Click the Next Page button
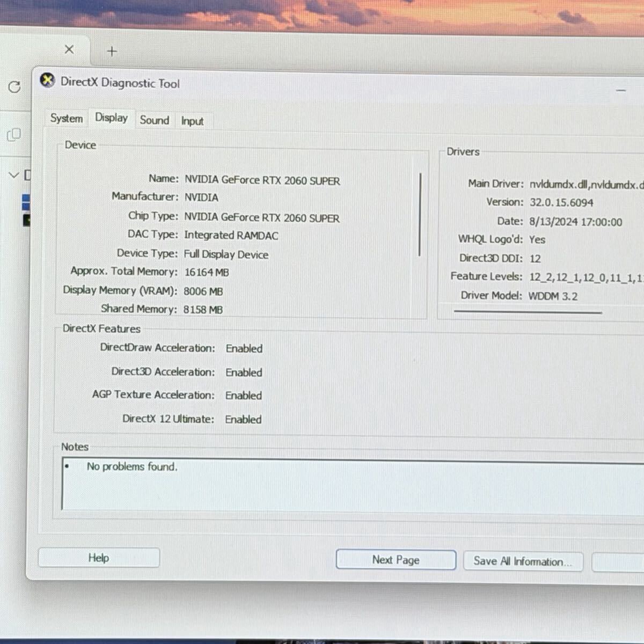Viewport: 644px width, 644px height. coord(396,560)
